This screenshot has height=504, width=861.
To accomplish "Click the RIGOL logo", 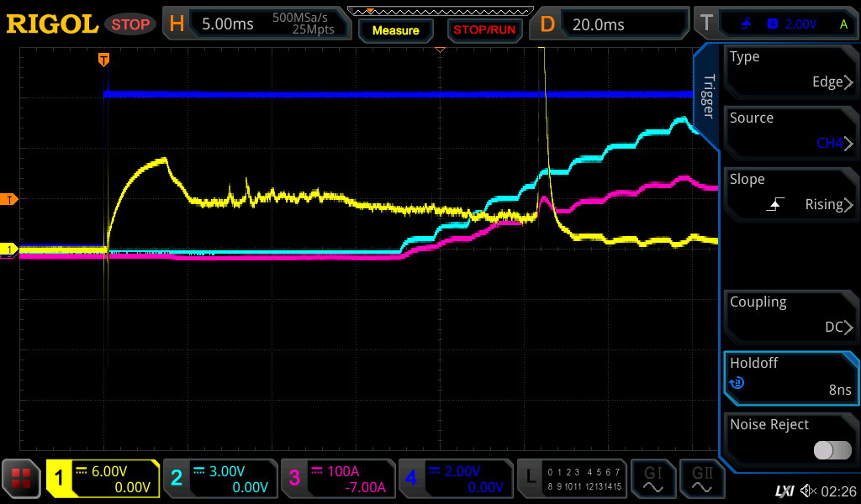I will [52, 24].
